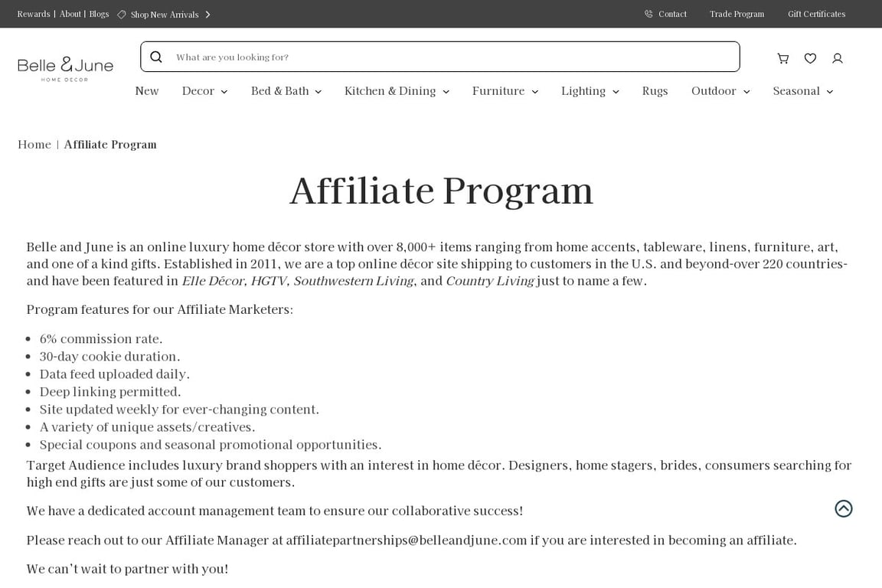This screenshot has width=882, height=588.
Task: Expand the Kitchen & Dining chevron
Action: [x=446, y=92]
